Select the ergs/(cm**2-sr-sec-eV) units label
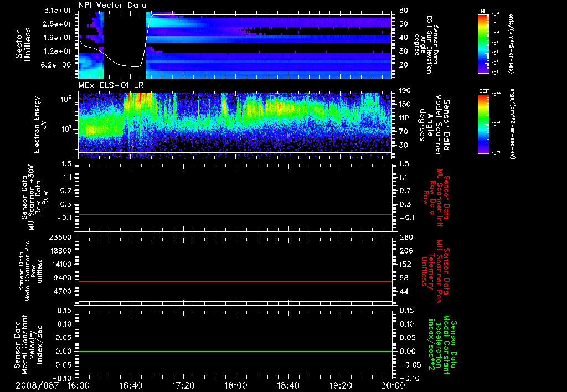Screen dimensions: 567x392 pyautogui.click(x=512, y=124)
